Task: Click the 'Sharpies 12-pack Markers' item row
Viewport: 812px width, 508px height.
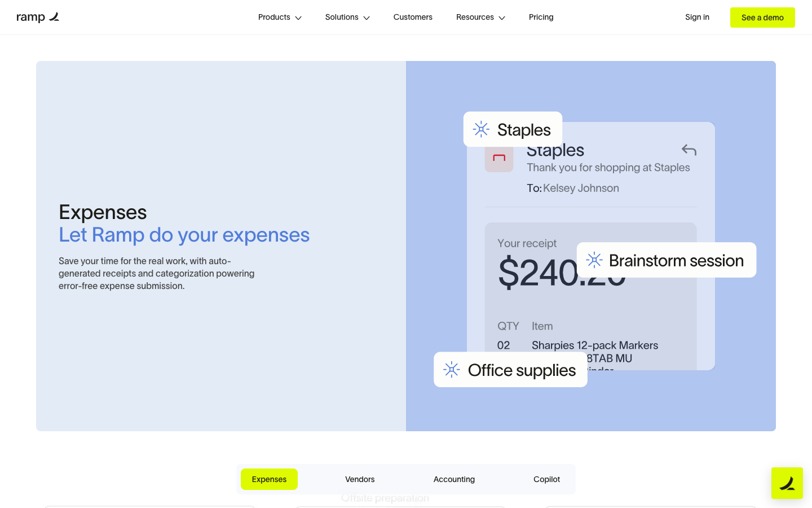Action: [x=595, y=345]
